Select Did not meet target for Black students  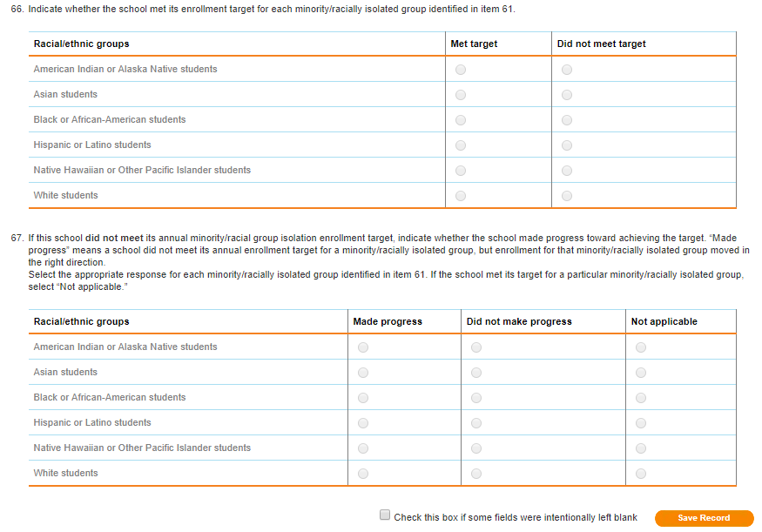567,120
